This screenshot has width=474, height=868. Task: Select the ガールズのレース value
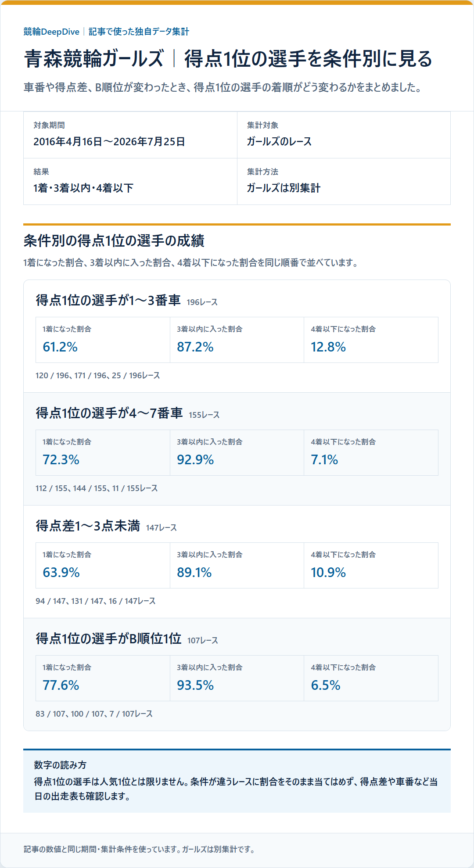[x=279, y=142]
